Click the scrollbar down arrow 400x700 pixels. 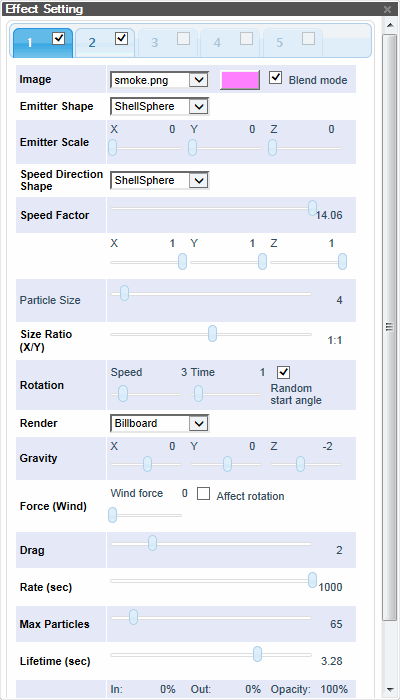point(389,689)
